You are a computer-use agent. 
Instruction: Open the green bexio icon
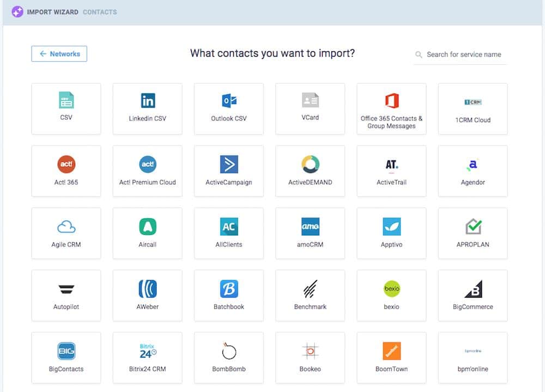click(x=392, y=289)
